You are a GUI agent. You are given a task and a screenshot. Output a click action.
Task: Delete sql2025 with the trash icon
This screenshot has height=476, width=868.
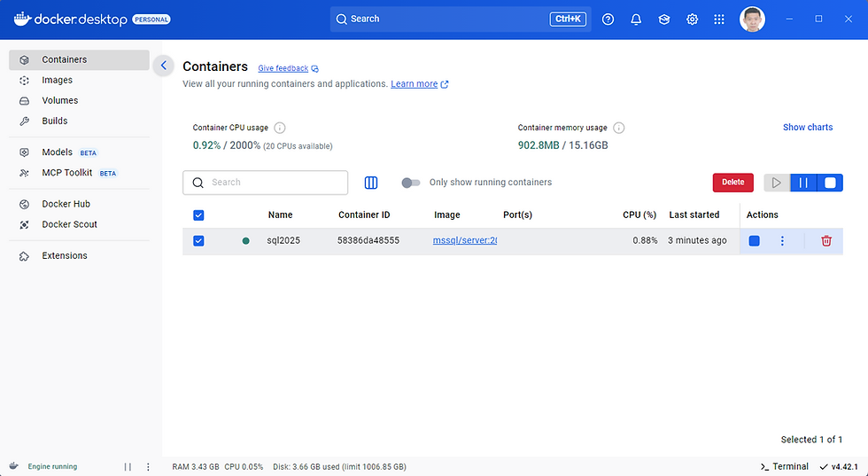point(825,241)
